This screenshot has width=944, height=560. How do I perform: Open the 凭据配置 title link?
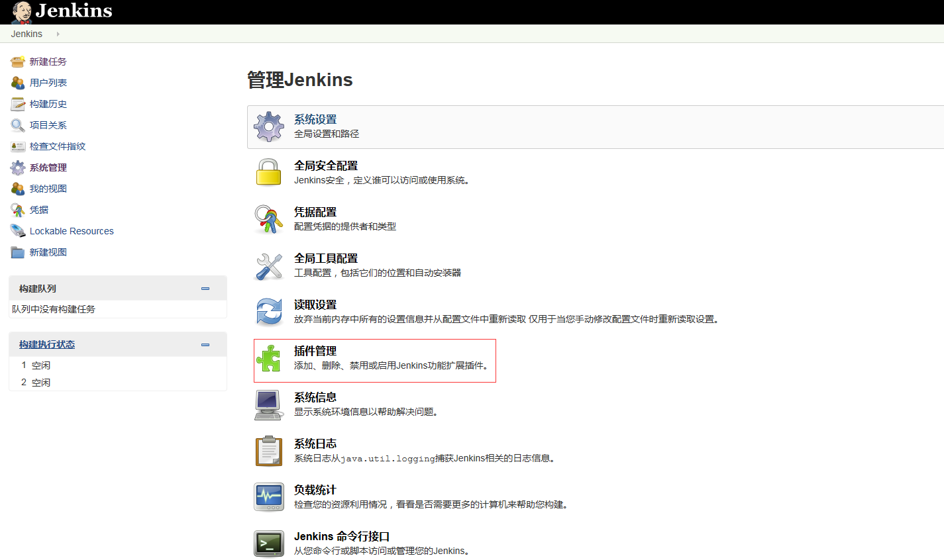point(315,212)
